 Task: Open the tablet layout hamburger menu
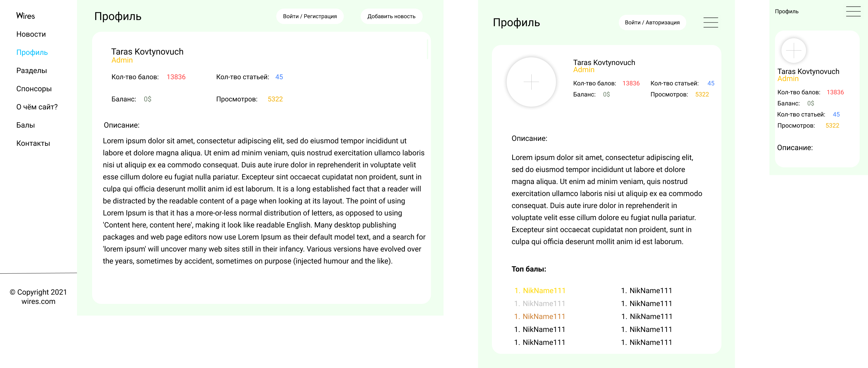pos(711,22)
